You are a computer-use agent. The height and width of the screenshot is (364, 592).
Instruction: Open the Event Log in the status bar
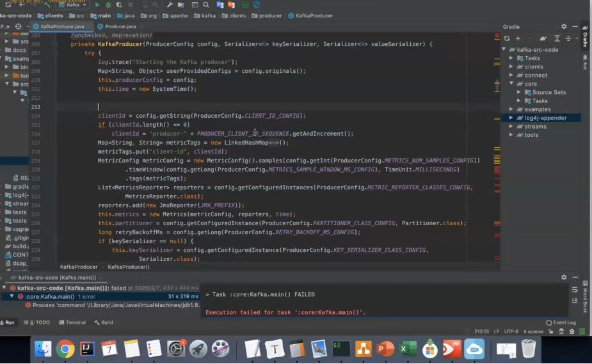[x=561, y=322]
